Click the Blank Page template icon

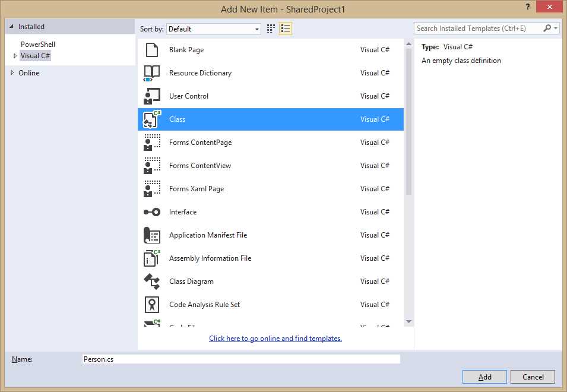click(x=152, y=50)
